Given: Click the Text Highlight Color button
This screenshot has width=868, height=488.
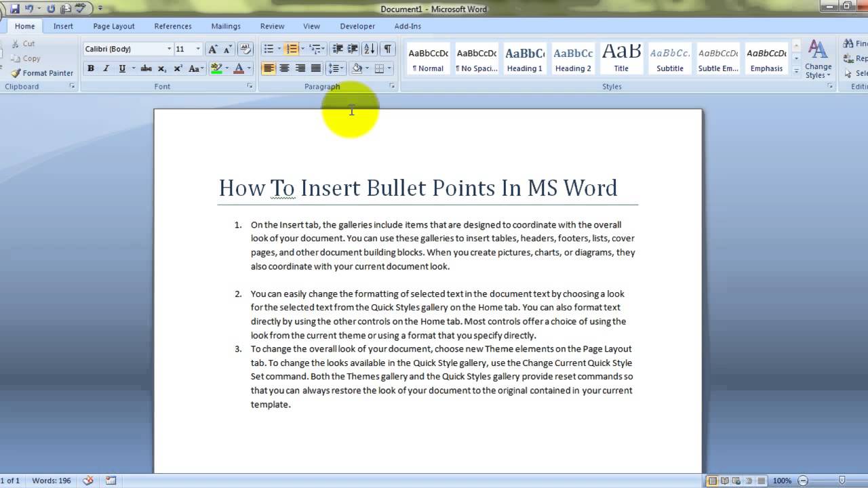Looking at the screenshot, I should [216, 68].
